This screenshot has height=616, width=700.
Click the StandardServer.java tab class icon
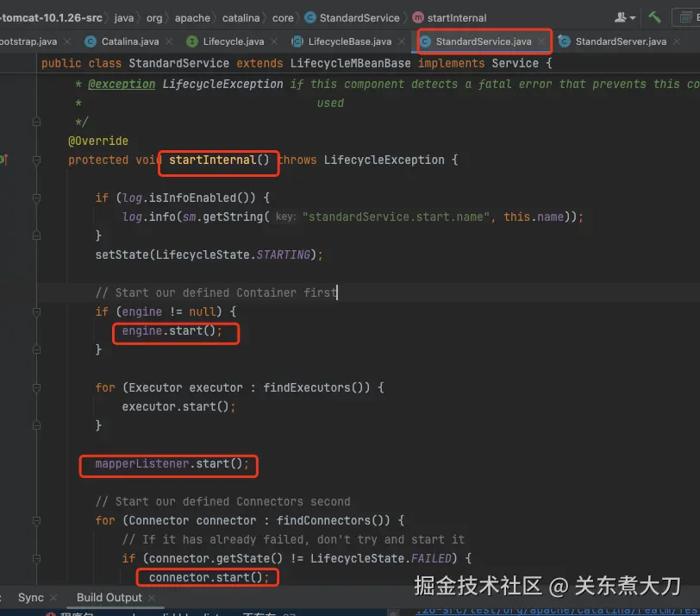pos(565,41)
